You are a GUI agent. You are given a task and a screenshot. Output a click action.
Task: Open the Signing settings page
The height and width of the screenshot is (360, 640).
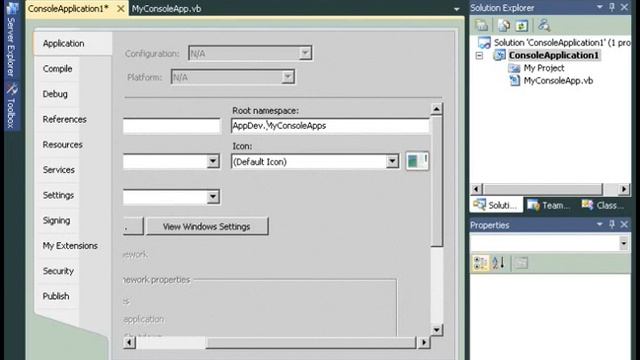[x=56, y=220]
